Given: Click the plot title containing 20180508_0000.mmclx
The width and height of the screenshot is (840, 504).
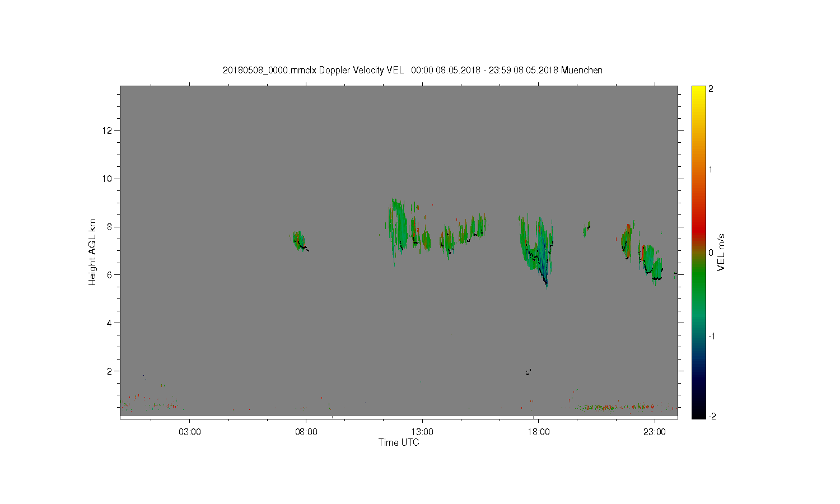Looking at the screenshot, I should [x=413, y=70].
